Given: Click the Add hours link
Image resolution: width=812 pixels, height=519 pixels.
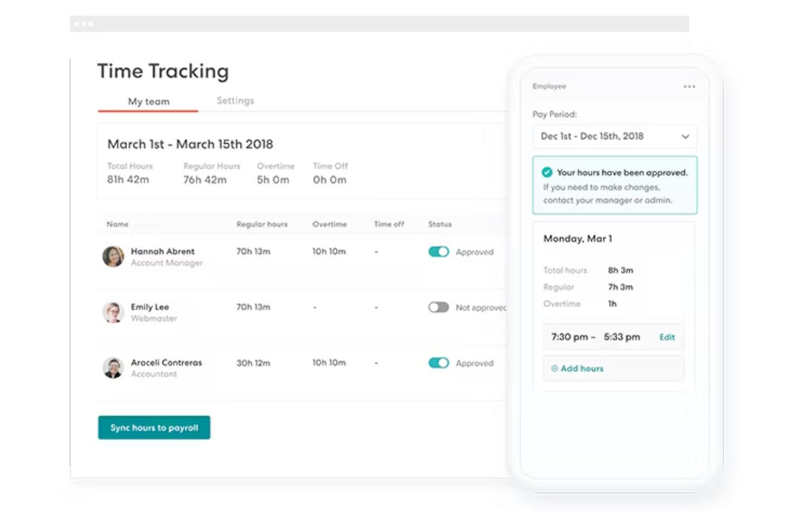Looking at the screenshot, I should (582, 369).
